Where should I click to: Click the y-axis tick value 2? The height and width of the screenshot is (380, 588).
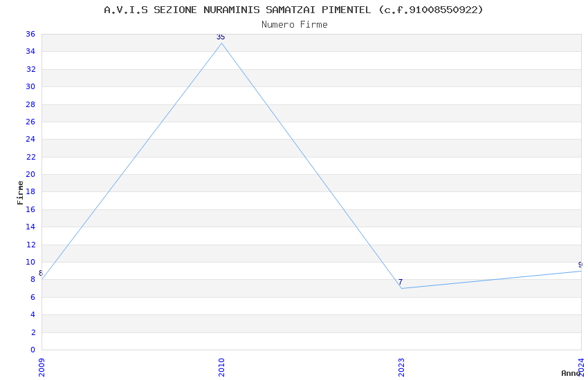(33, 332)
